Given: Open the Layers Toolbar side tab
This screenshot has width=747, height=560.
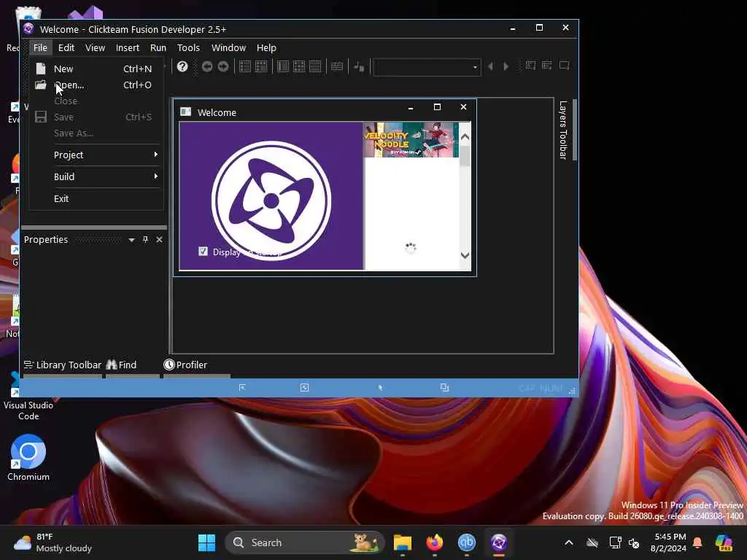Looking at the screenshot, I should (x=563, y=130).
